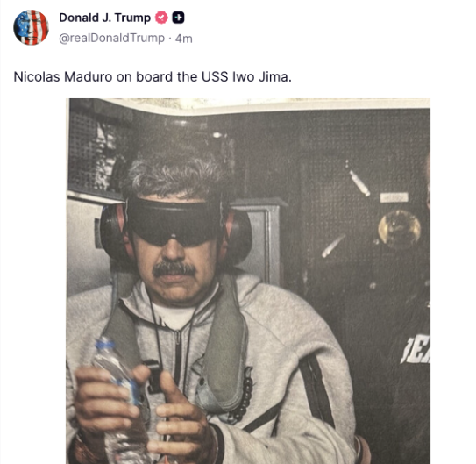Screen dimensions: 476x464
Task: Open the post via the 4m timestamp
Action: [184, 39]
